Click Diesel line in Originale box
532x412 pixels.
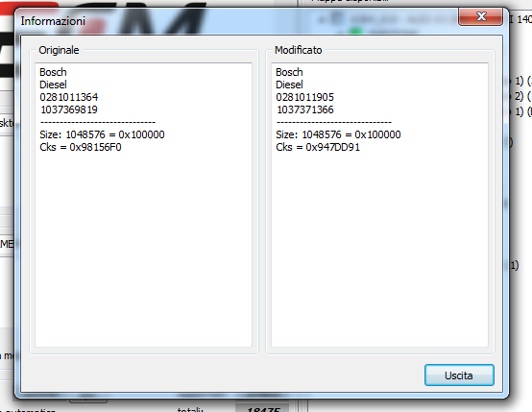point(53,85)
